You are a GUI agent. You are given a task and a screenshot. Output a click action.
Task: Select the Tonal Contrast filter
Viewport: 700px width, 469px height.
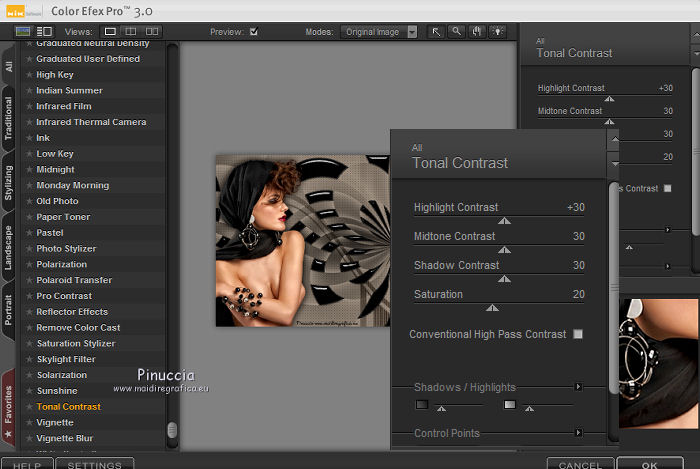point(69,407)
